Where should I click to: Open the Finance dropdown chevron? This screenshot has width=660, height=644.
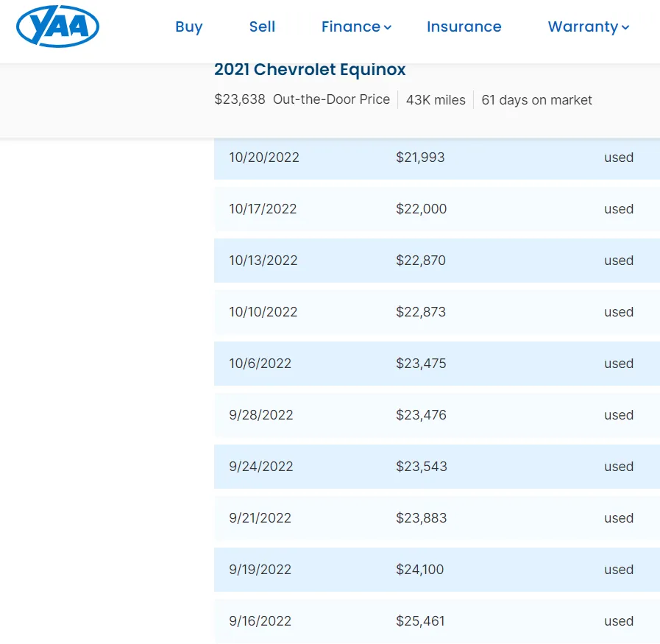(388, 28)
